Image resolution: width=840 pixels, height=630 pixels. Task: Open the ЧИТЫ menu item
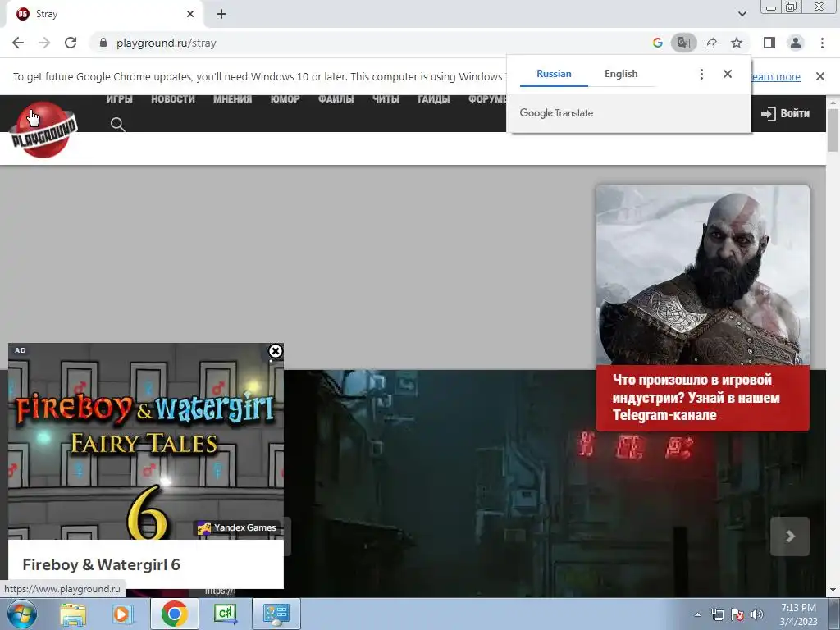[x=386, y=99]
